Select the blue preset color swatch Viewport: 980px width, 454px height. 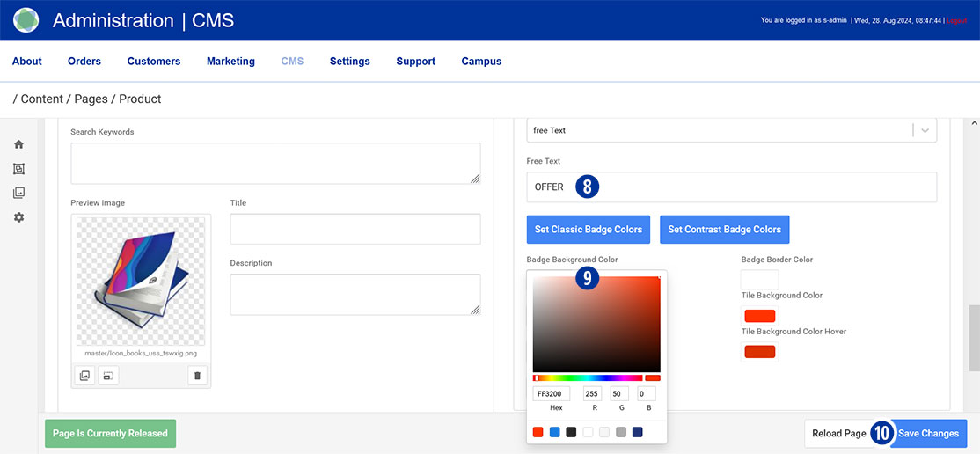coord(554,432)
